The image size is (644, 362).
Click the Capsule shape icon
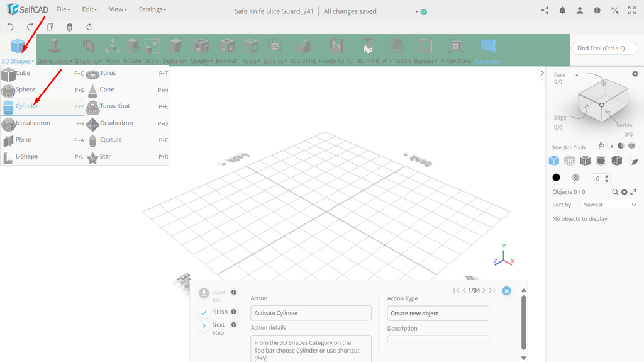92,140
